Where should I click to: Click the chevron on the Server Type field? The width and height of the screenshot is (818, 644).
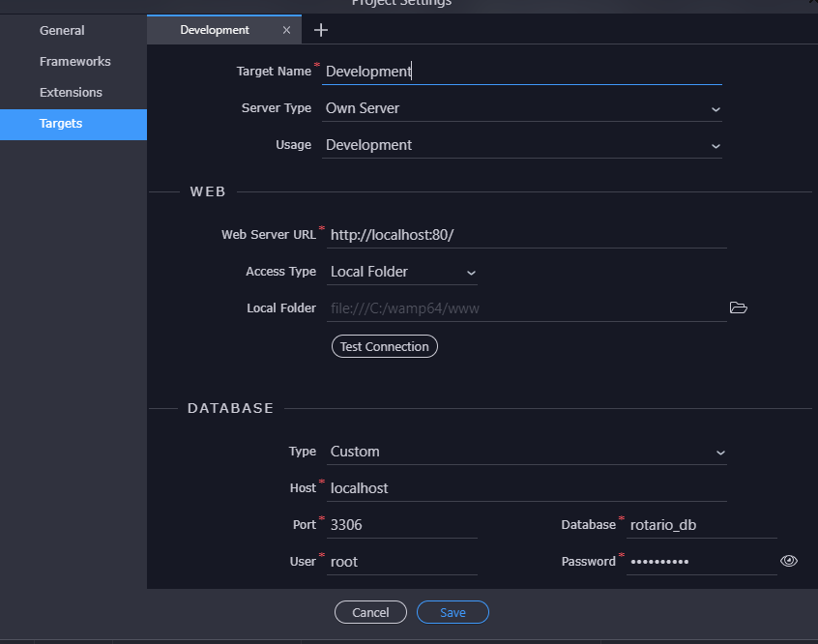coord(716,108)
